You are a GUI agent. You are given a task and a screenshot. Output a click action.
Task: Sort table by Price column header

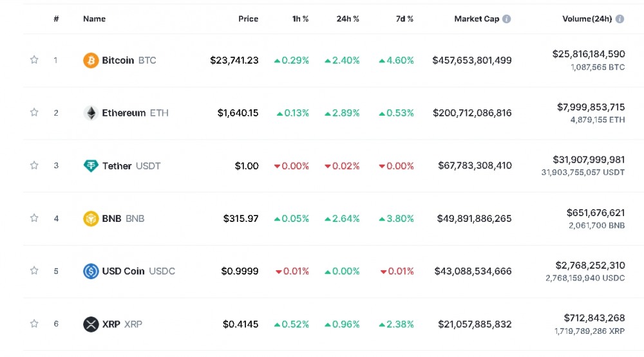[x=248, y=19]
